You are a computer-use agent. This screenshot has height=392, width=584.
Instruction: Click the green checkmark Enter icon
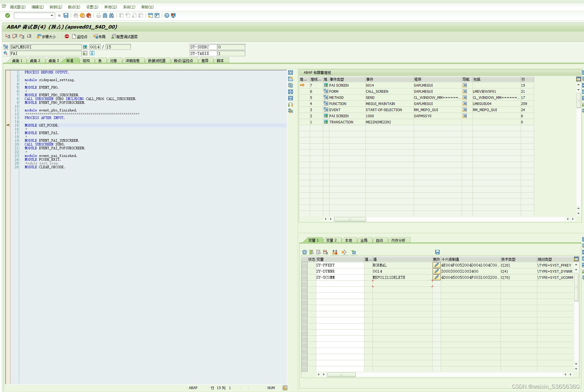(x=8, y=15)
